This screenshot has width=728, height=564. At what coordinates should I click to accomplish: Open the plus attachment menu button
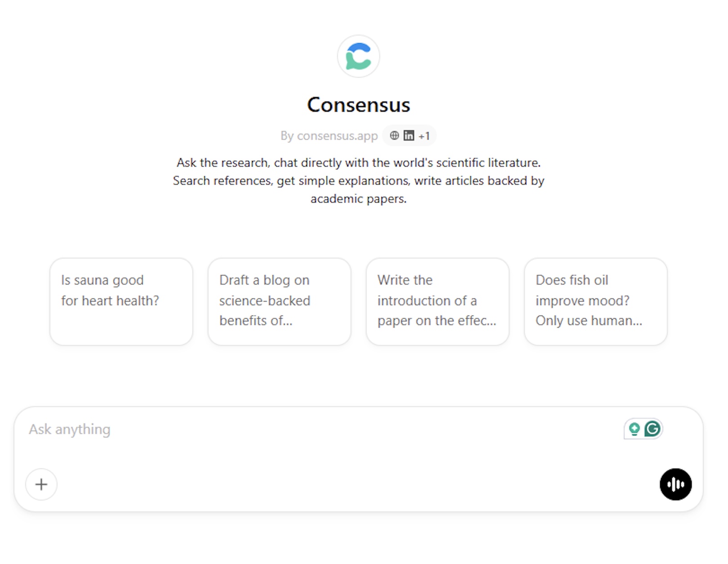click(41, 484)
